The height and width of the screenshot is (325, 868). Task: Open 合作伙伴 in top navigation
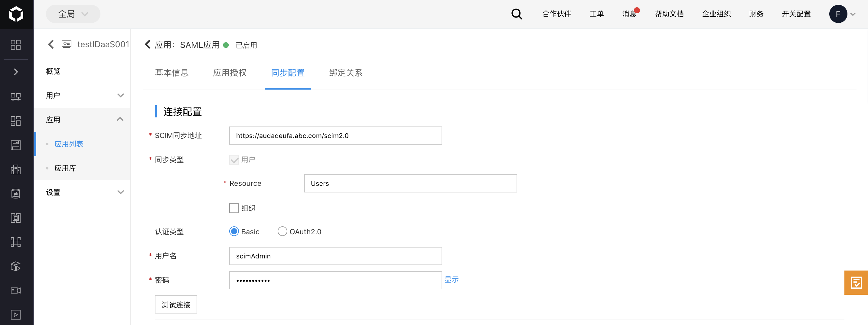pyautogui.click(x=557, y=14)
